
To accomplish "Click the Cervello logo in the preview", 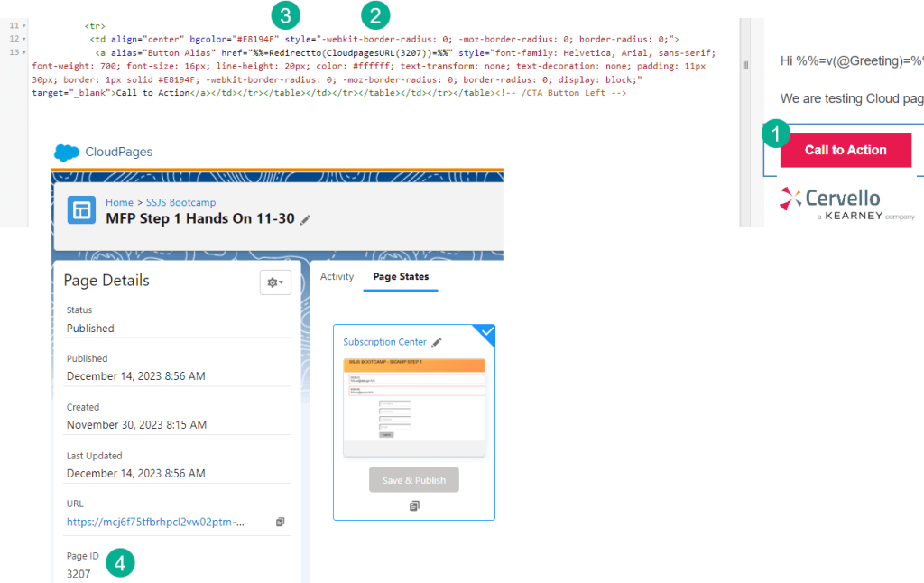I will click(x=830, y=199).
